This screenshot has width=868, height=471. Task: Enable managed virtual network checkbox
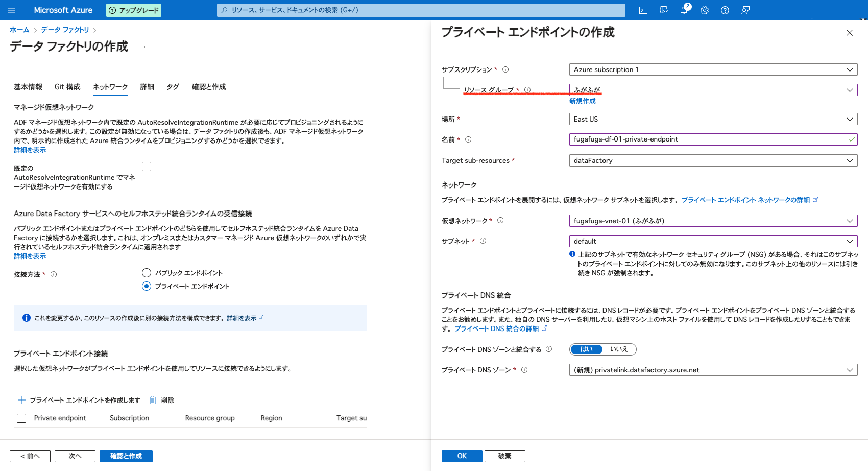[147, 167]
